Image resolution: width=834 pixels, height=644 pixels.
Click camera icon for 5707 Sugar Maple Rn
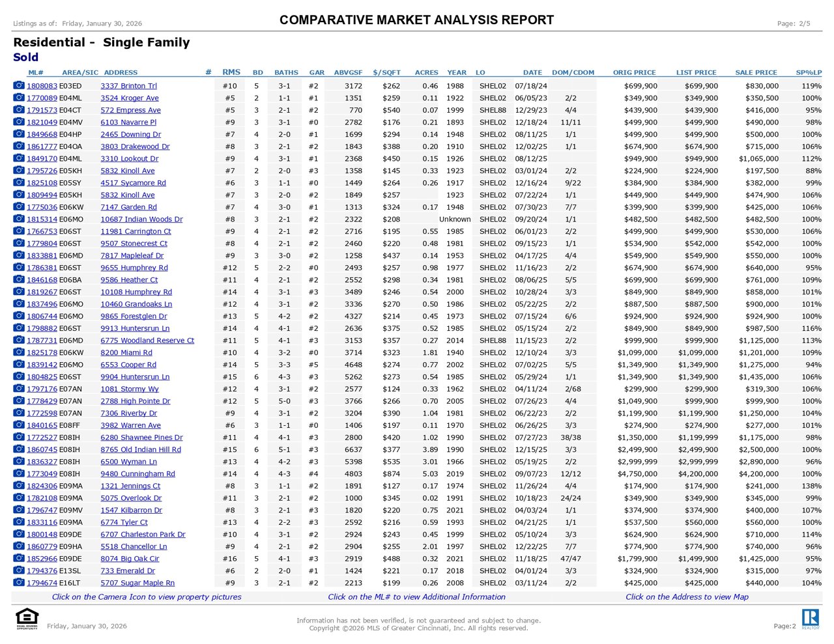19,583
